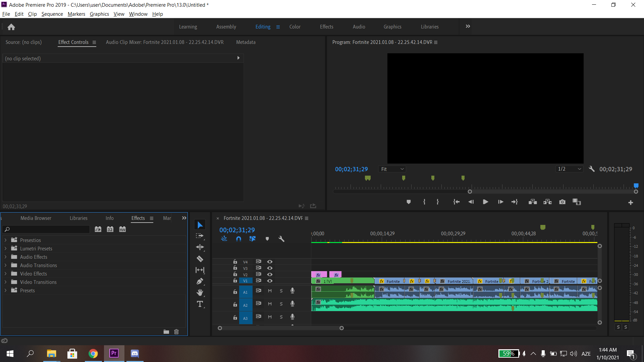644x362 pixels.
Task: Select the Razor tool
Action: point(200,259)
